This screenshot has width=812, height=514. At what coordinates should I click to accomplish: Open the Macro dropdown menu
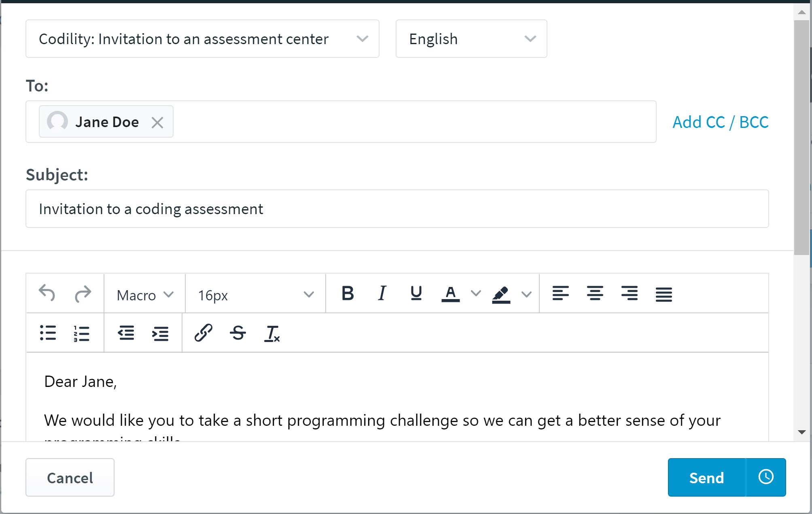click(145, 295)
